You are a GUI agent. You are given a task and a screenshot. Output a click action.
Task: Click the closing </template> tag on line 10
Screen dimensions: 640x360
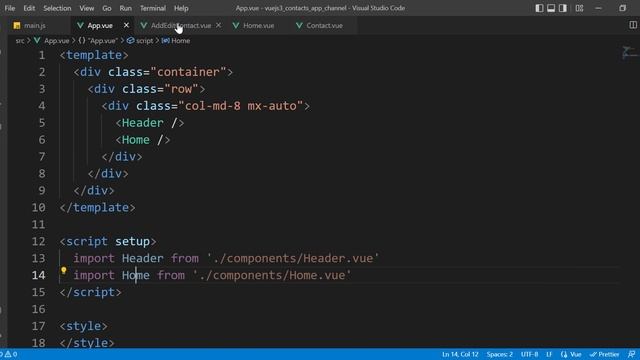click(x=98, y=207)
